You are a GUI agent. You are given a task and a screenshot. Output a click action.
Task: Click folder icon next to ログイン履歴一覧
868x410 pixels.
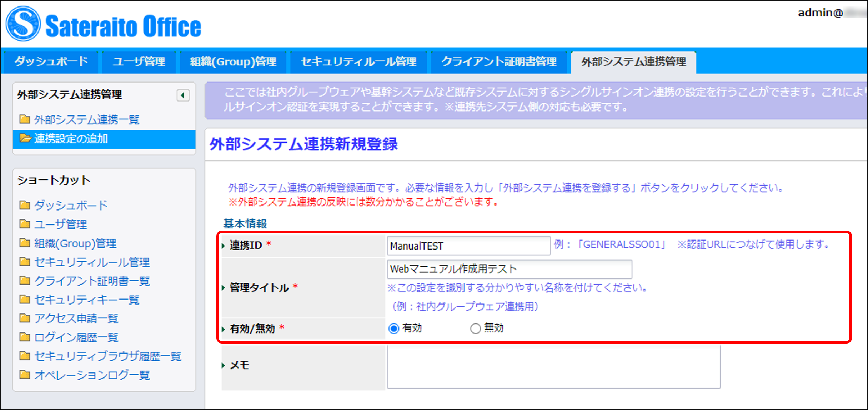(25, 337)
